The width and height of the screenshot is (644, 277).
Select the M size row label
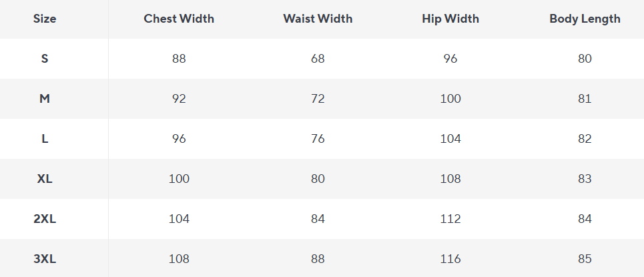45,99
